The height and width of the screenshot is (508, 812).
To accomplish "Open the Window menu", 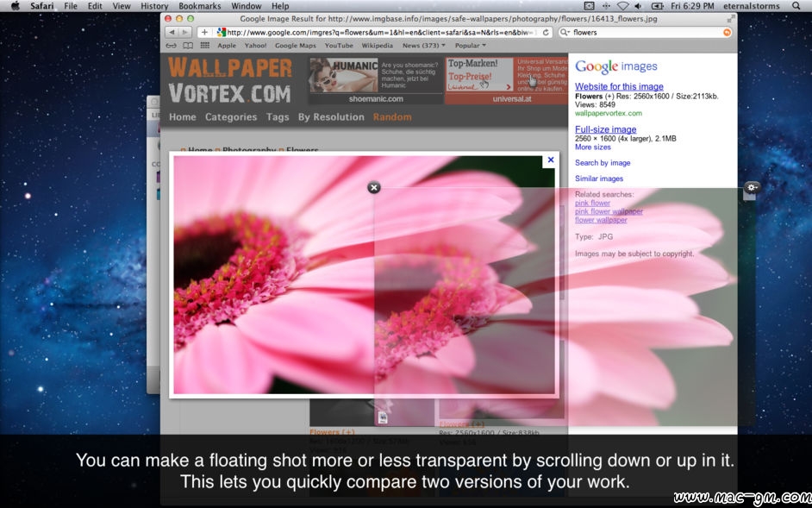I will (246, 6).
